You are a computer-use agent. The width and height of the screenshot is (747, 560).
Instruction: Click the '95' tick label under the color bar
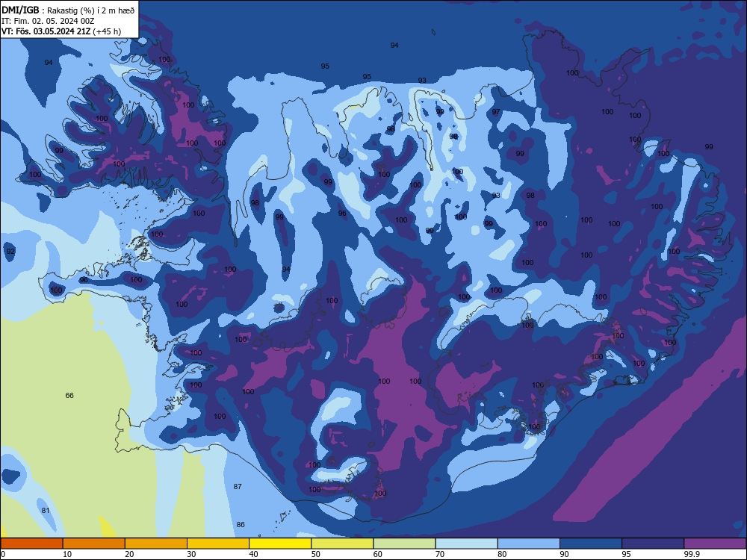pyautogui.click(x=627, y=554)
